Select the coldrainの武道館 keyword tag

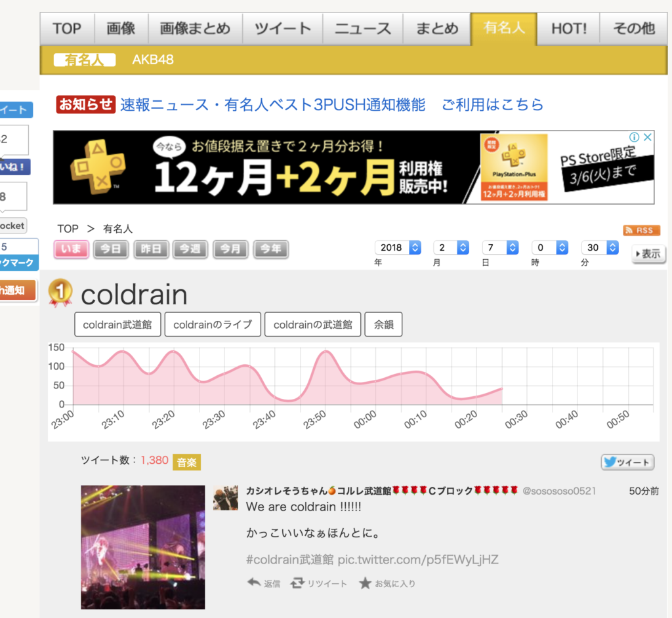click(x=313, y=325)
